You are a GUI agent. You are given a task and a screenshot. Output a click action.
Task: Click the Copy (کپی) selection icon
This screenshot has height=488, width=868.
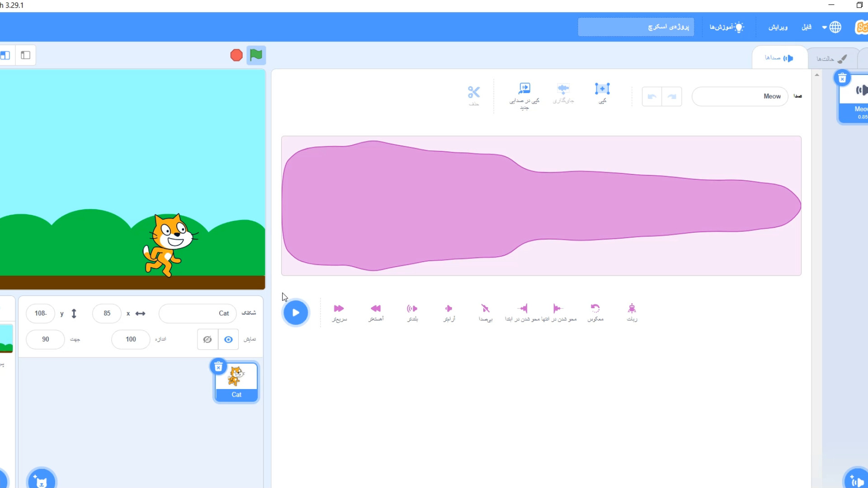602,94
